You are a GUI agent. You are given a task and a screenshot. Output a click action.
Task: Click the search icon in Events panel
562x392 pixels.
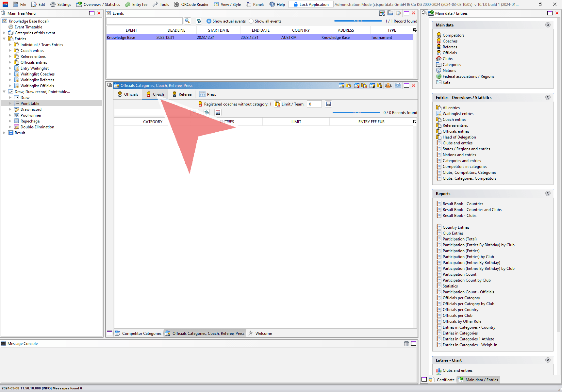(187, 21)
